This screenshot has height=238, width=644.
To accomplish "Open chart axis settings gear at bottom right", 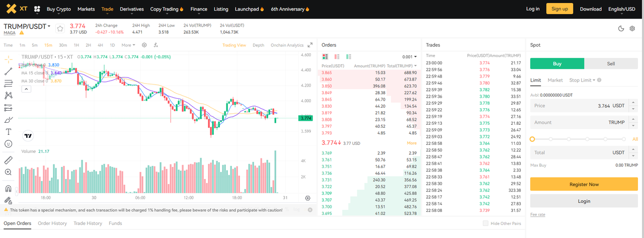I will (308, 198).
